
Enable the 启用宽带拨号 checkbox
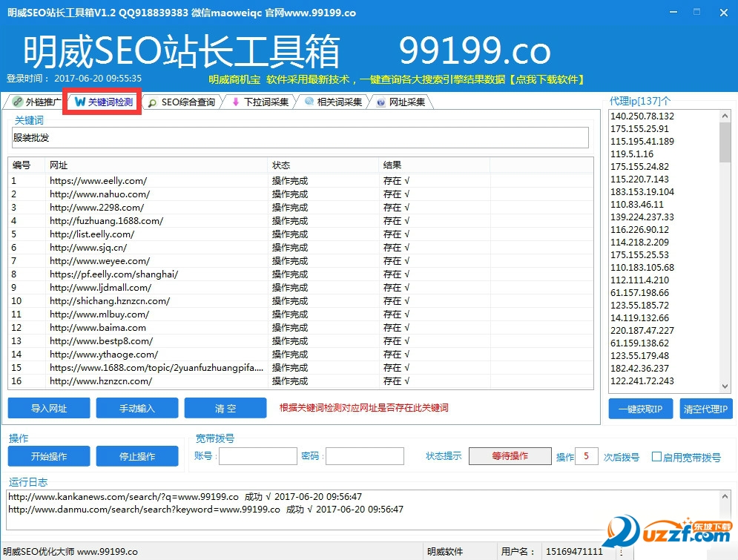click(x=656, y=456)
